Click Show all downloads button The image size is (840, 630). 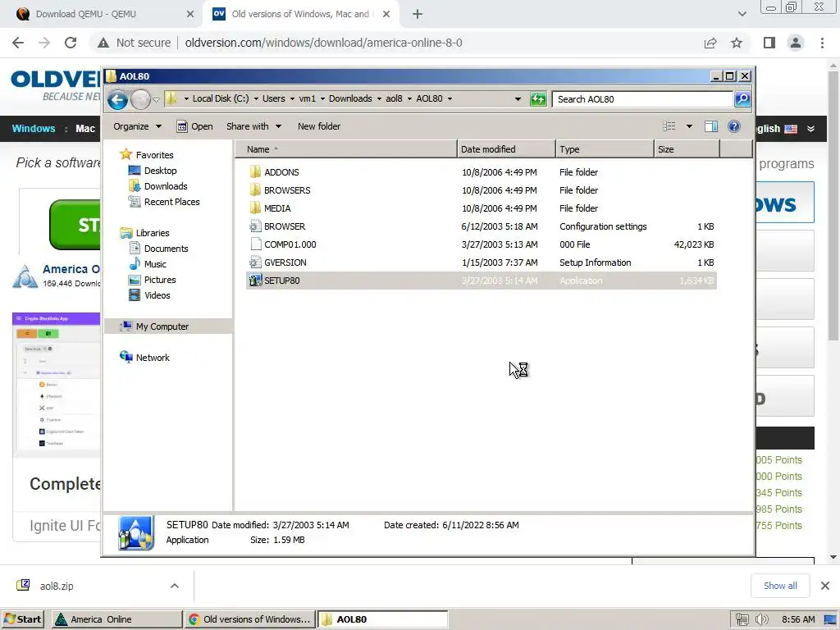[780, 586]
